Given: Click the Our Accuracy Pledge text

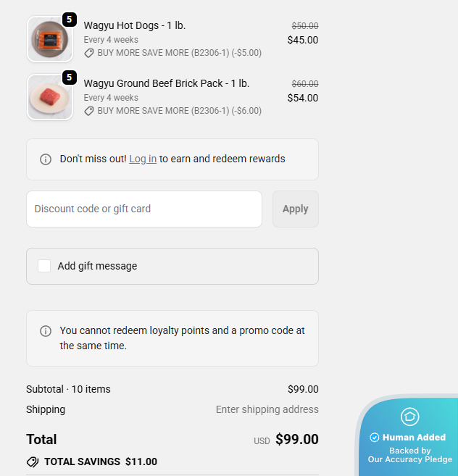Looking at the screenshot, I should pyautogui.click(x=409, y=459).
